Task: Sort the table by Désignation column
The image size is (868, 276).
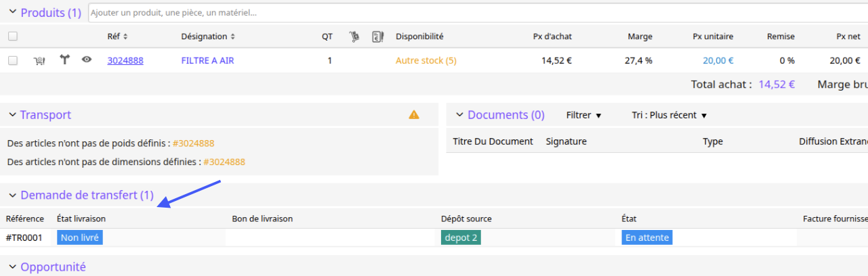Action: [x=208, y=37]
